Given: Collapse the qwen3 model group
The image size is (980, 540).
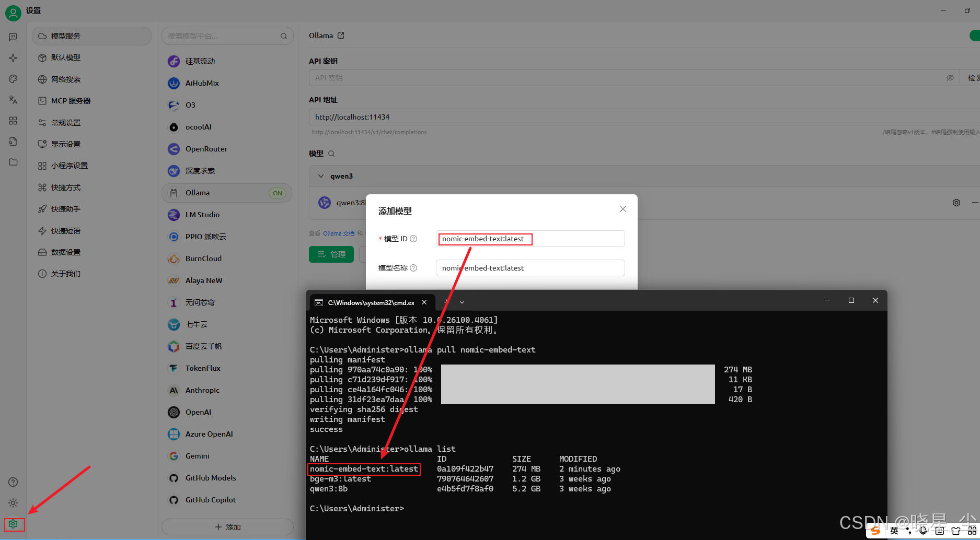Looking at the screenshot, I should pyautogui.click(x=321, y=176).
